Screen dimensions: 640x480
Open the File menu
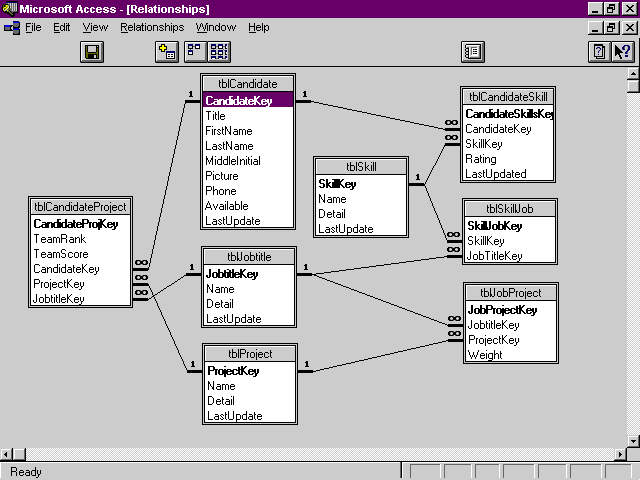33,27
